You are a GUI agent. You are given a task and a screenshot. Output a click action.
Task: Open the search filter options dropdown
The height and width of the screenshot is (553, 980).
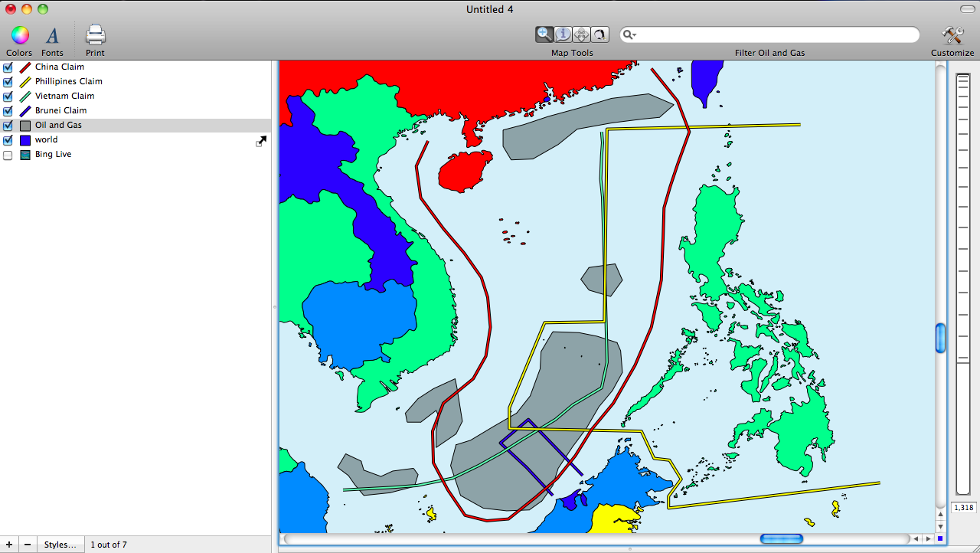[x=629, y=35]
